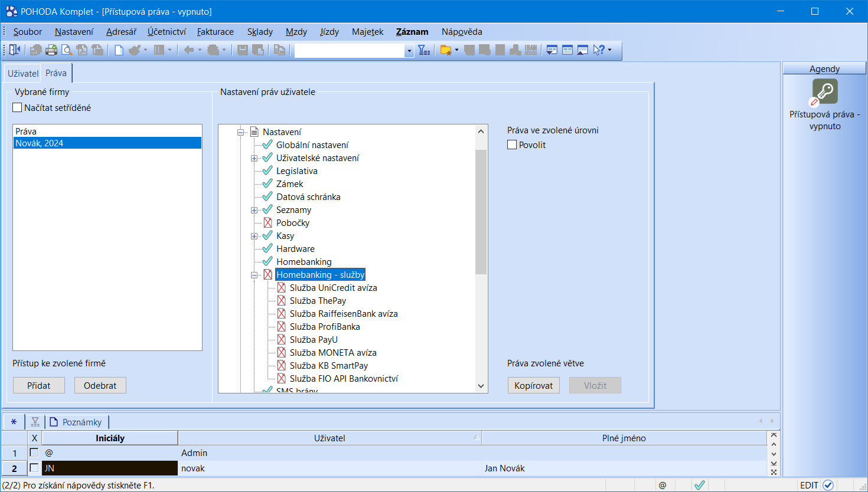The image size is (868, 492).
Task: Click the tree scrollbar down arrow
Action: [x=481, y=386]
